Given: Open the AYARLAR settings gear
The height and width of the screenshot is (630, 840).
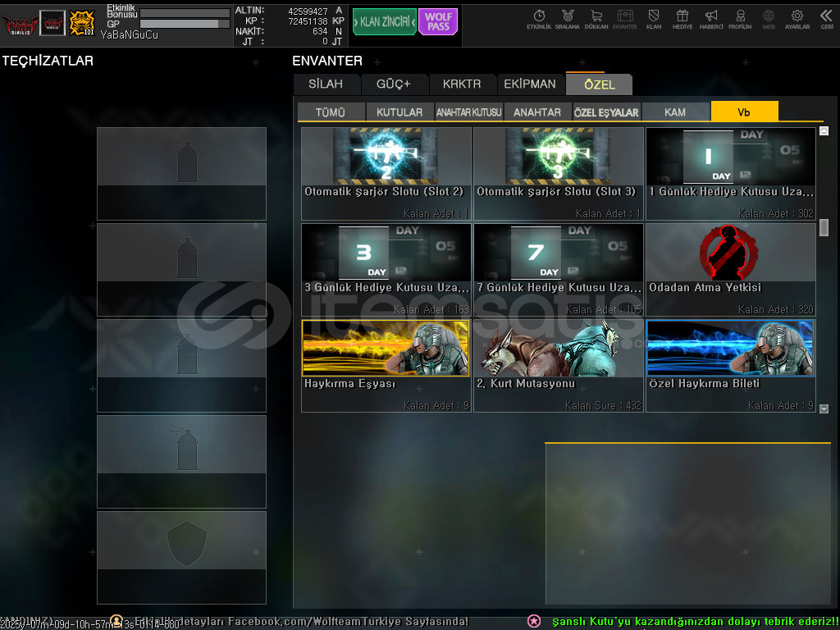Looking at the screenshot, I should pos(797,20).
